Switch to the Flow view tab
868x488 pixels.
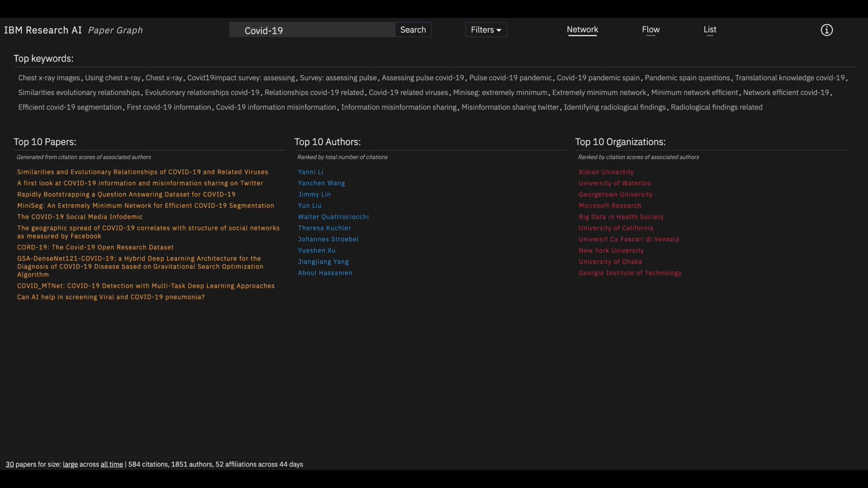[x=650, y=30]
